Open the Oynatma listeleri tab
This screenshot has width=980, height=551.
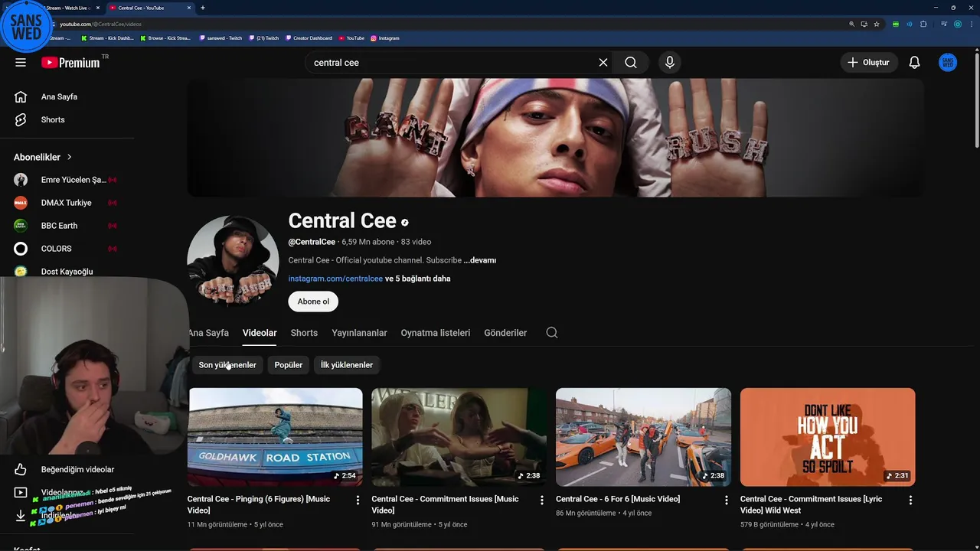click(435, 333)
